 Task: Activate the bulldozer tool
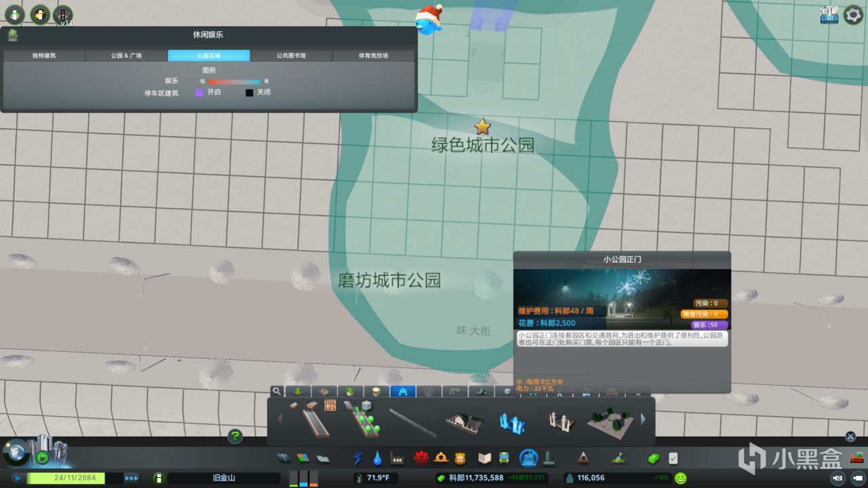[x=856, y=459]
